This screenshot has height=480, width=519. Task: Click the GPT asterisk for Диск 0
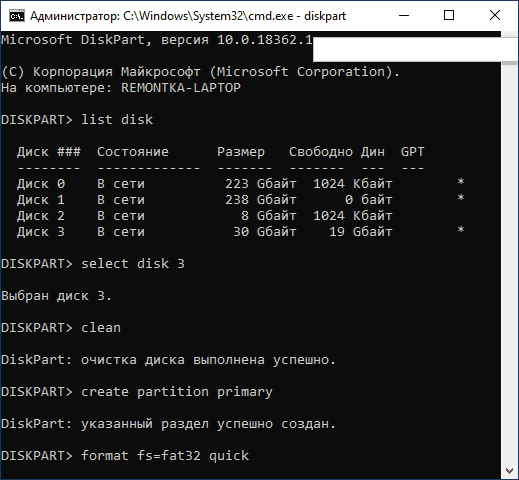point(460,182)
